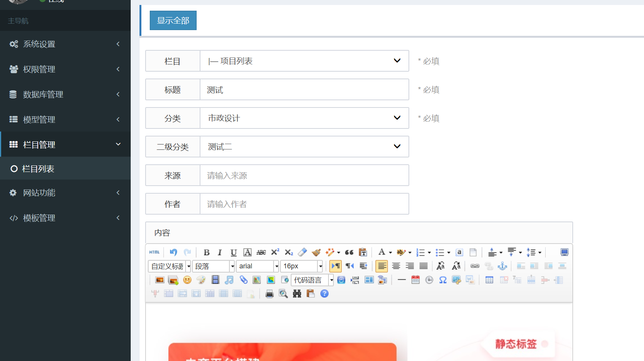Click the first-line indent icon

pos(364,266)
